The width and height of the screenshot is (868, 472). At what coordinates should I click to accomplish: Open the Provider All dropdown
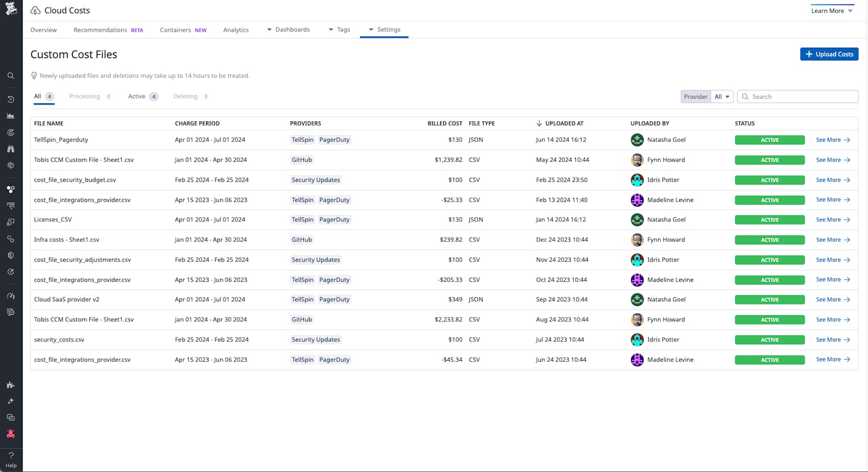pyautogui.click(x=721, y=96)
